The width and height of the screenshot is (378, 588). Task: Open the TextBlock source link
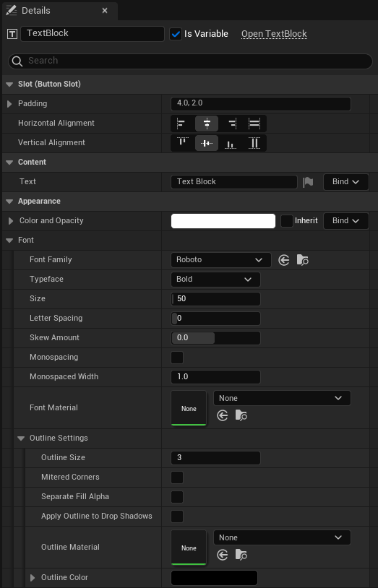point(274,34)
